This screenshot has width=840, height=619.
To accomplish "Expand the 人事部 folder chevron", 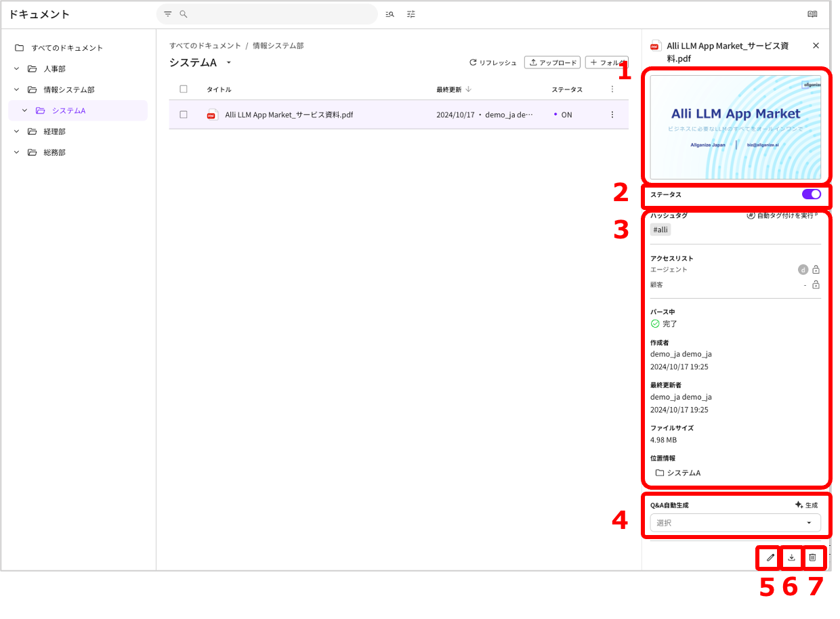I will click(17, 69).
